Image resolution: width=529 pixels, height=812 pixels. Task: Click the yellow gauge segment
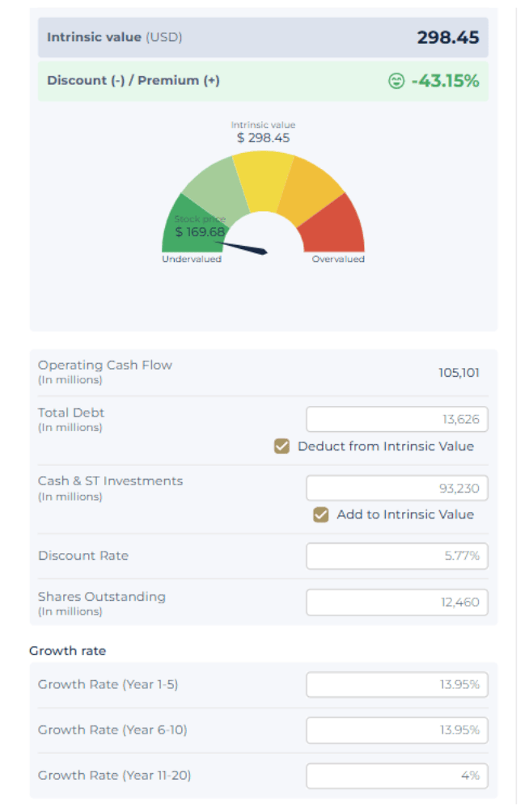[263, 174]
